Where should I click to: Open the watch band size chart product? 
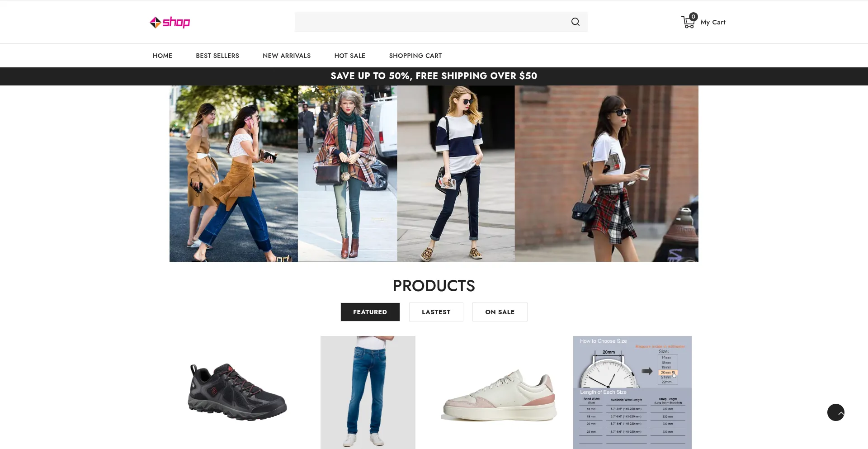pyautogui.click(x=632, y=392)
